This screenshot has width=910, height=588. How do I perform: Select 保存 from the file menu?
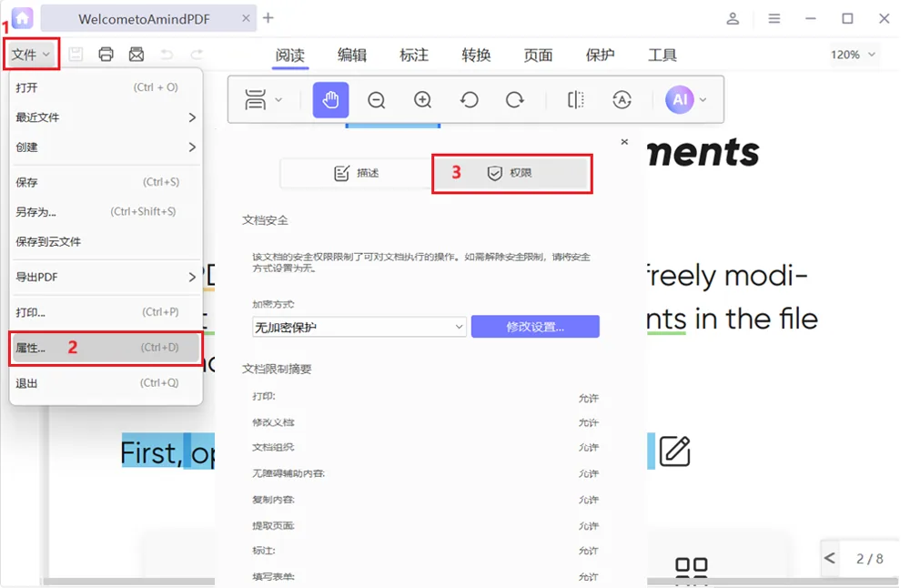(x=106, y=182)
